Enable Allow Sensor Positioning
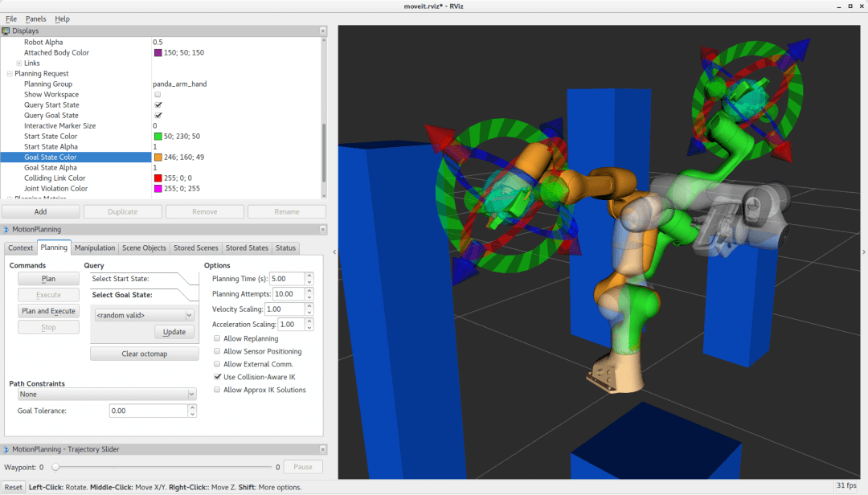This screenshot has height=495, width=868. (217, 351)
